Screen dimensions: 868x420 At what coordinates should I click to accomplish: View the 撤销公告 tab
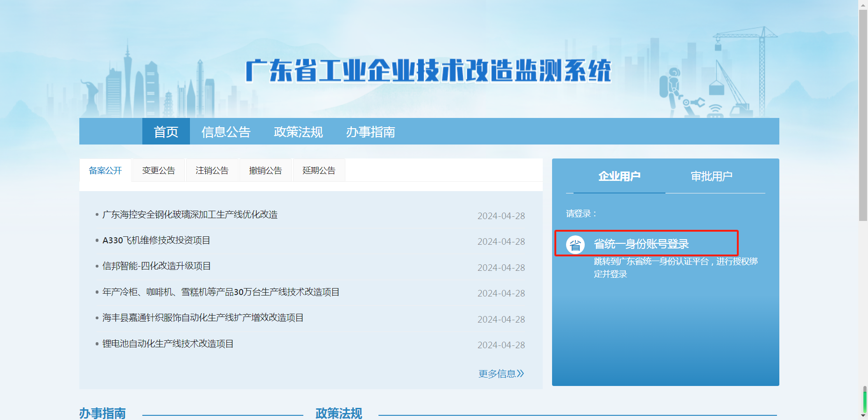coord(266,171)
